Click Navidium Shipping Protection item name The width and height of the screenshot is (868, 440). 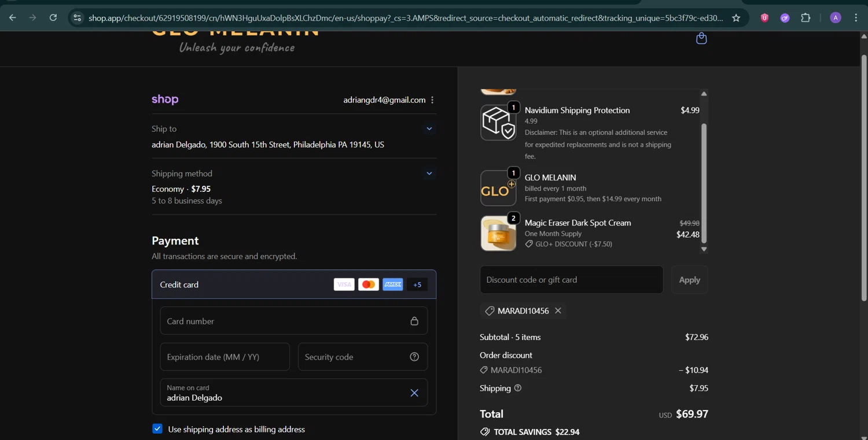coord(578,110)
